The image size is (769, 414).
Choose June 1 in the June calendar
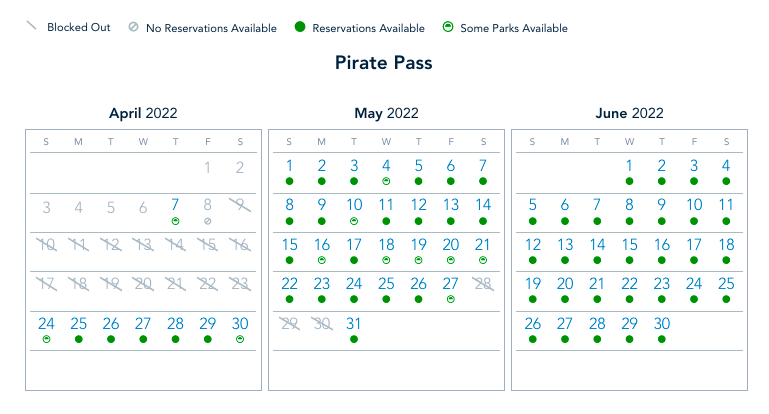[629, 166]
